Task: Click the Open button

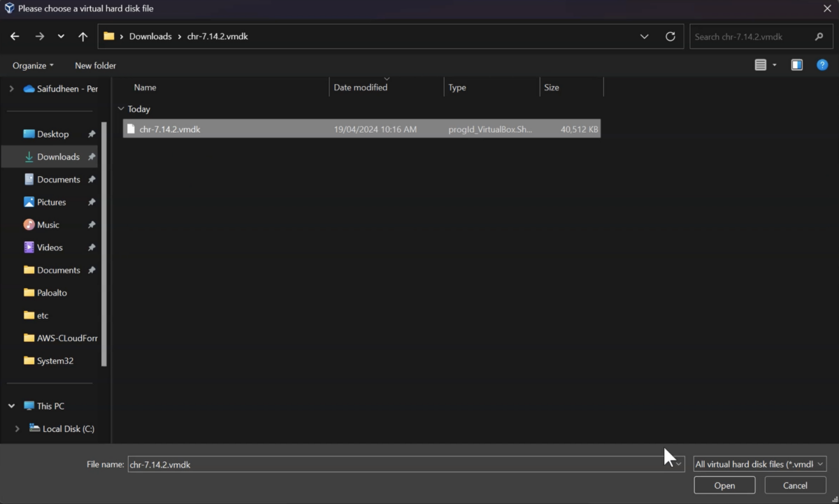Action: point(724,484)
